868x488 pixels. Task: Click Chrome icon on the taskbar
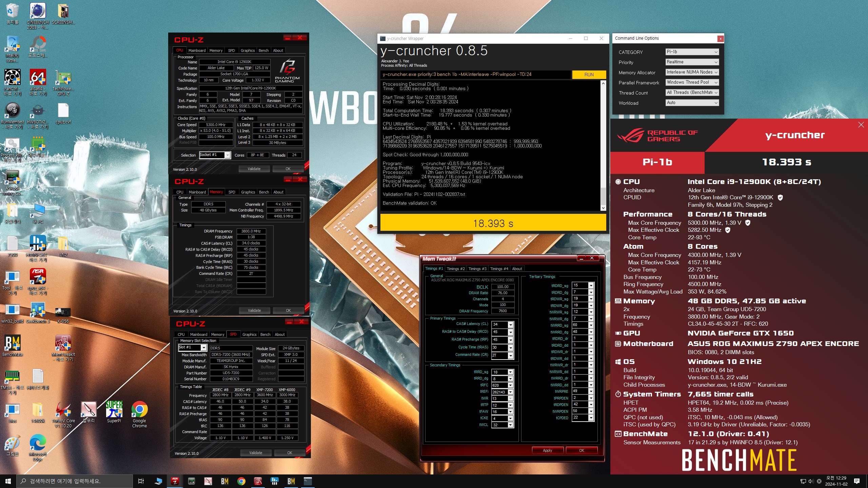pyautogui.click(x=241, y=481)
